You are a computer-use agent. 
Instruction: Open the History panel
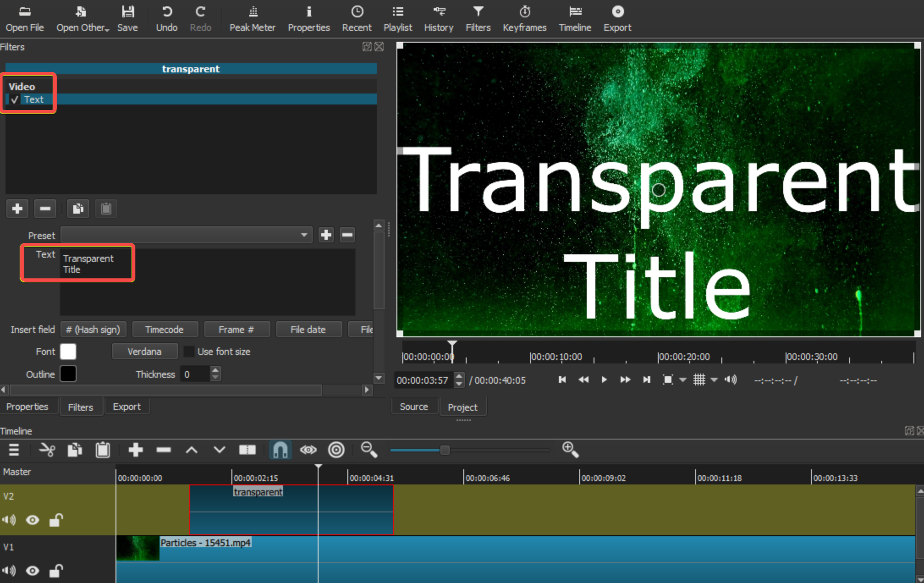click(x=439, y=19)
